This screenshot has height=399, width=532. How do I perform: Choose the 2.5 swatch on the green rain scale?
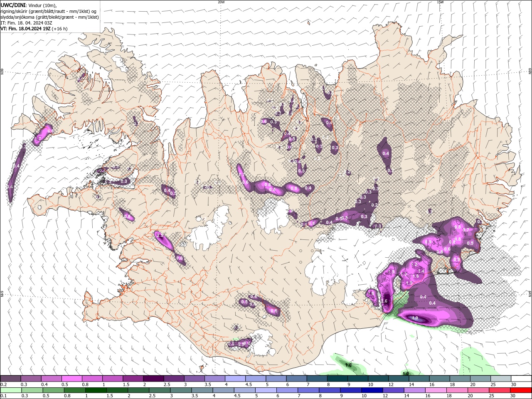[x=159, y=390]
